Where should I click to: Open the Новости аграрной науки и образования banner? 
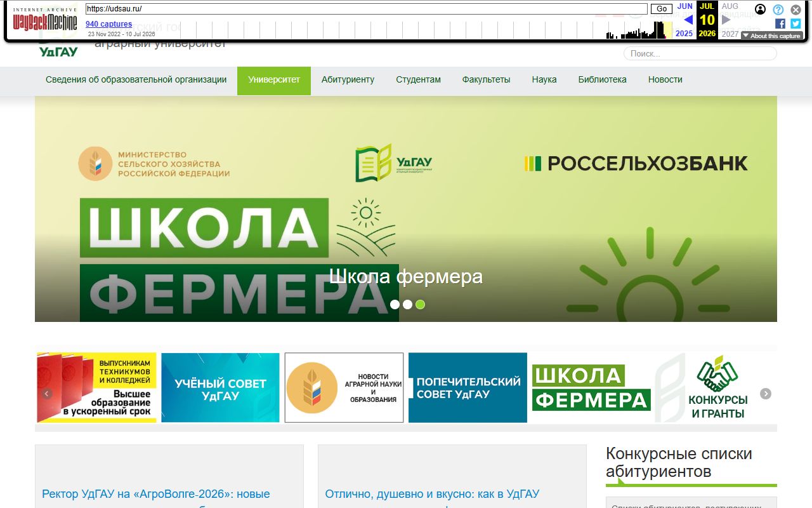pos(344,387)
